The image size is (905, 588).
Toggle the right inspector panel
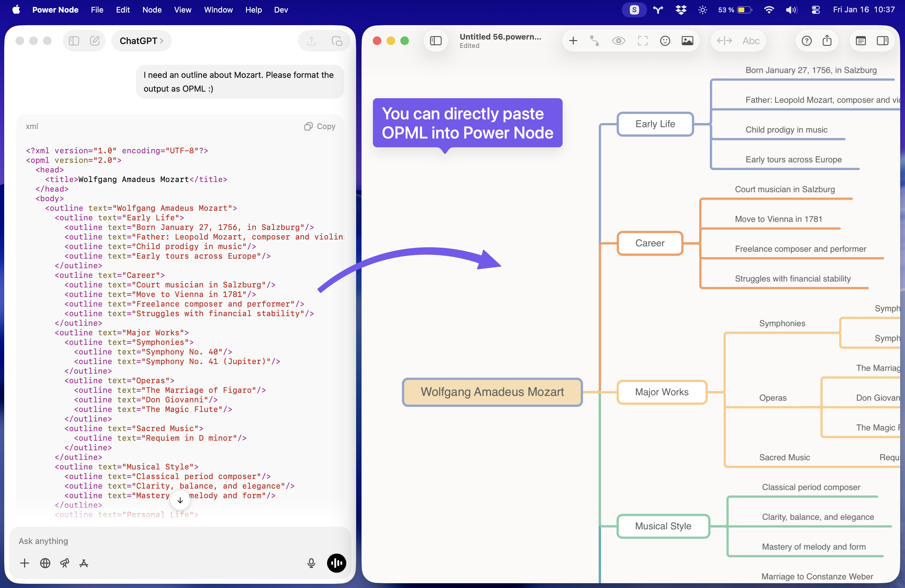[x=882, y=41]
